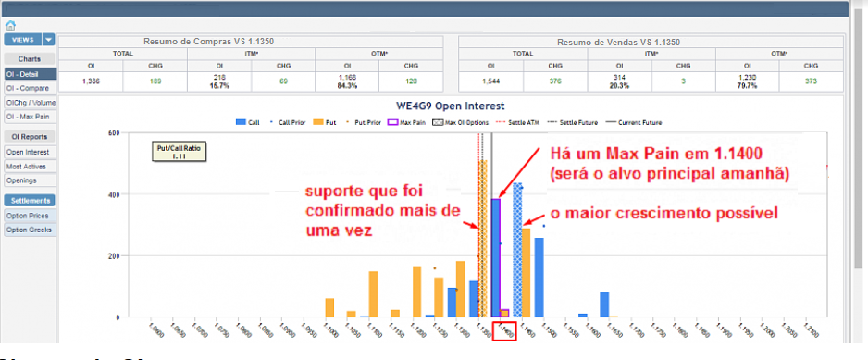Collapse the OI Reports section header

[x=30, y=137]
